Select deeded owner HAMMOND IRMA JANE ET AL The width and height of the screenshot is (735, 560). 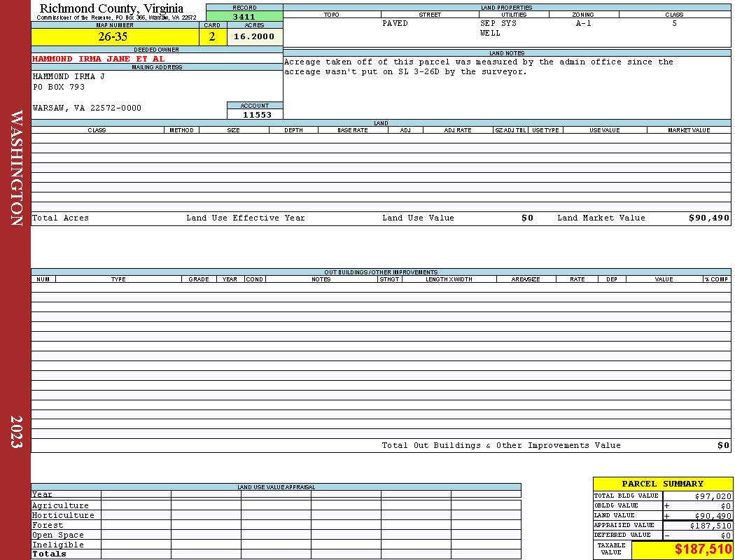click(x=99, y=59)
